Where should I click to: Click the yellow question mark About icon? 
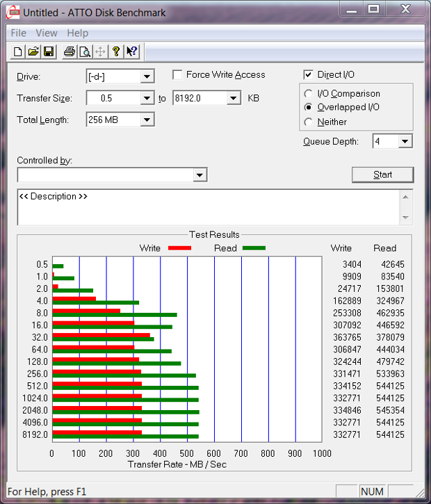[116, 51]
